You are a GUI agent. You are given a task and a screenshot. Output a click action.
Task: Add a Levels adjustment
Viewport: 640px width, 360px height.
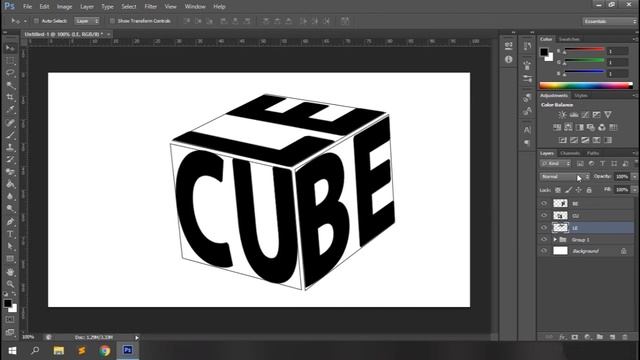click(x=574, y=115)
